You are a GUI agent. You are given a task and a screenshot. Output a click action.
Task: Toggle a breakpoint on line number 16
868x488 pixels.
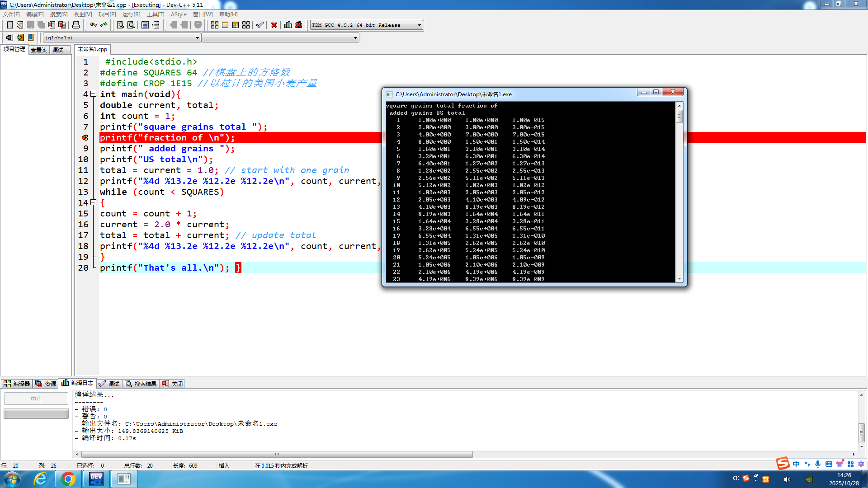83,224
